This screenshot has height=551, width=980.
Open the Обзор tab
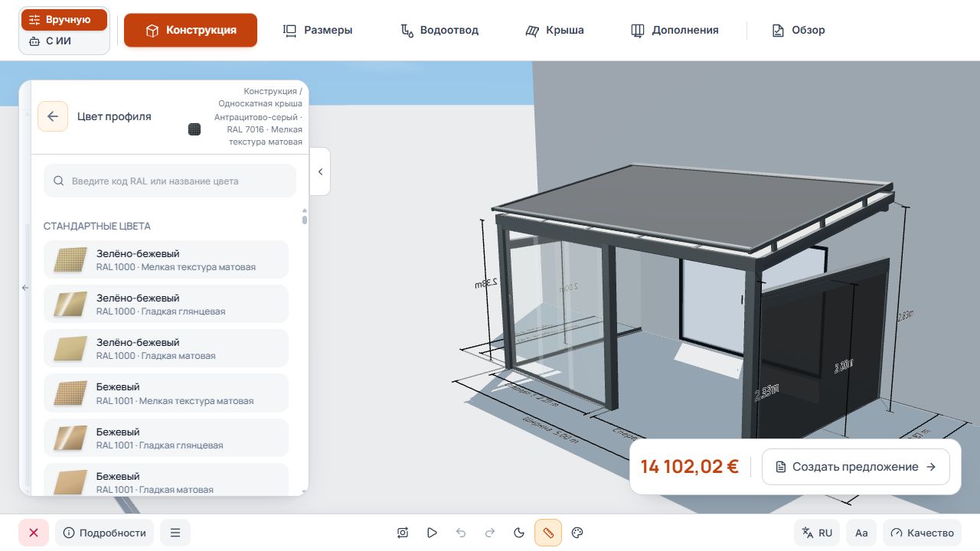click(799, 31)
